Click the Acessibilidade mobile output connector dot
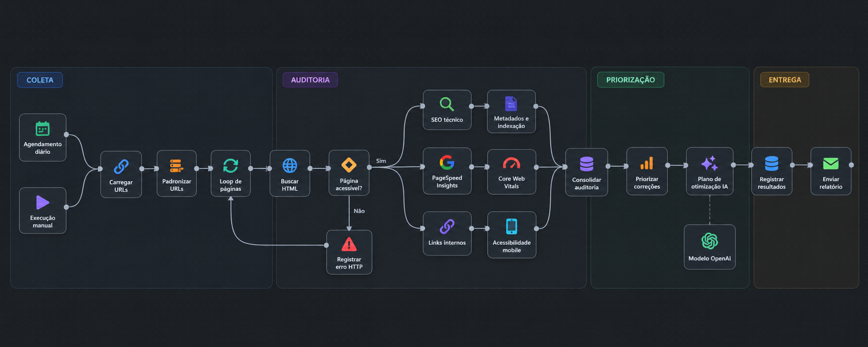This screenshot has height=347, width=868. point(536,228)
